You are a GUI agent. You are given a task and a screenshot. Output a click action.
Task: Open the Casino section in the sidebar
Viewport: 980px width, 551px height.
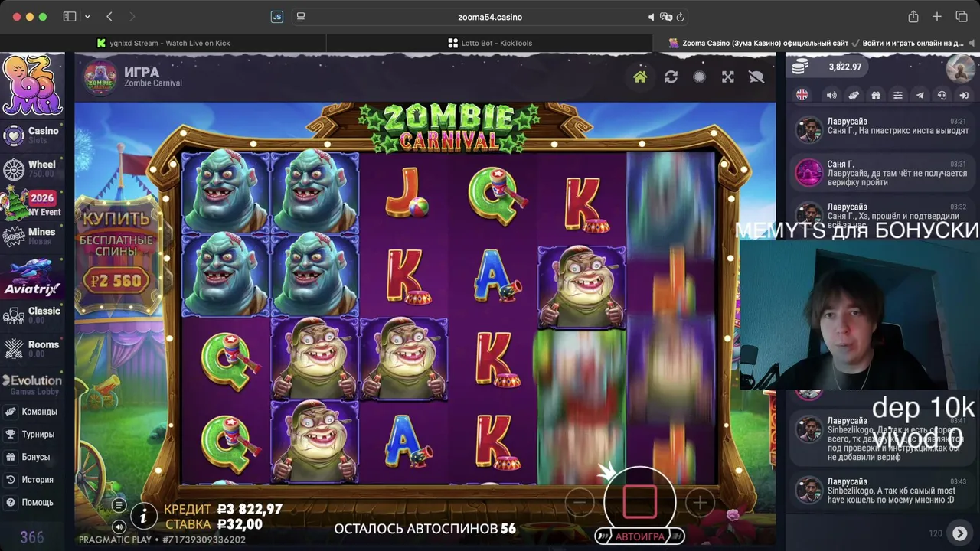(32, 135)
